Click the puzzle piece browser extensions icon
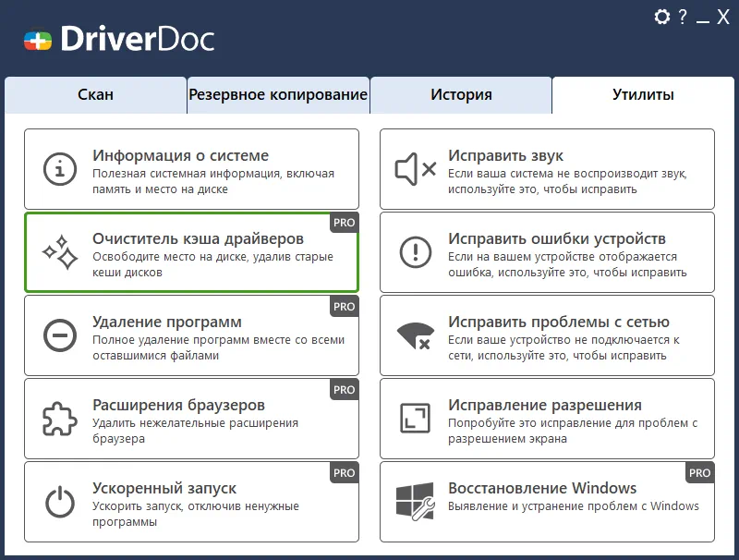This screenshot has height=560, width=739. (x=60, y=419)
